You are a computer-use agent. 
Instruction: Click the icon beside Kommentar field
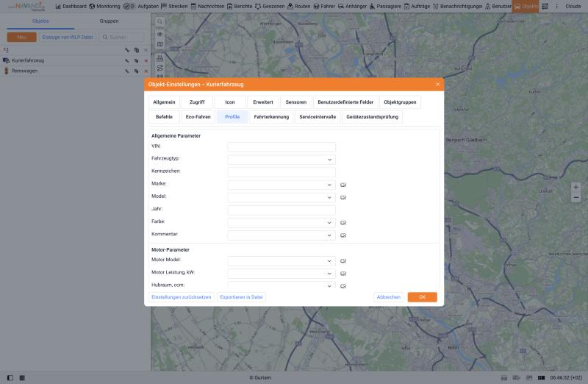[343, 235]
